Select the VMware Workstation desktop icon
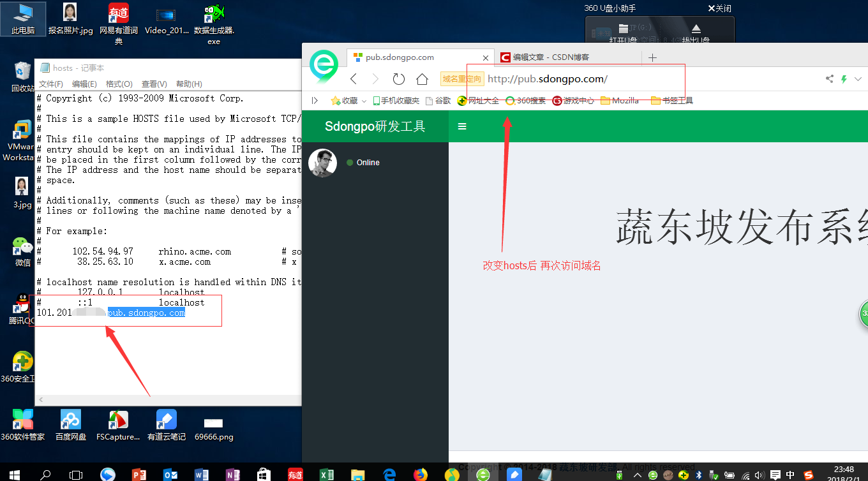The width and height of the screenshot is (868, 481). point(20,140)
